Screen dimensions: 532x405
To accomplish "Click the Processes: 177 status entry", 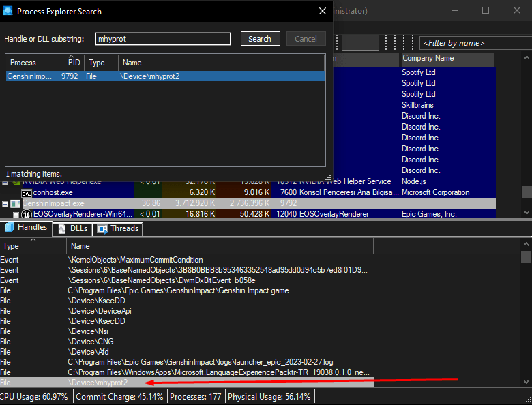I will tap(196, 397).
